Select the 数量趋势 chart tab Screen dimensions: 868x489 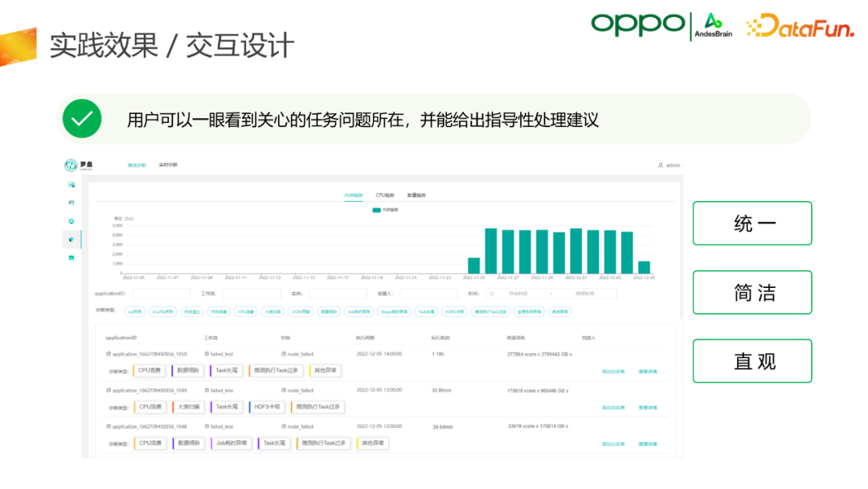(416, 195)
